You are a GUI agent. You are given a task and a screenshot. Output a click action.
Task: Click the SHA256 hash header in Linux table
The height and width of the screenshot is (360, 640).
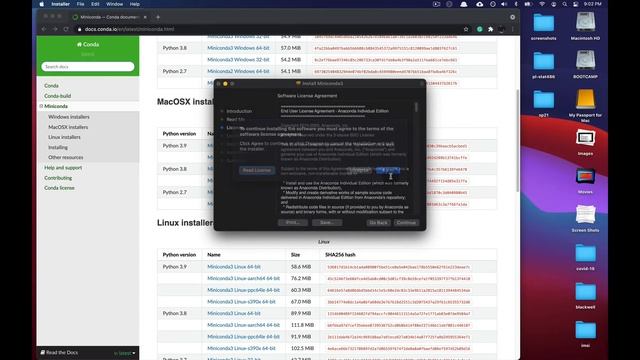(340, 255)
